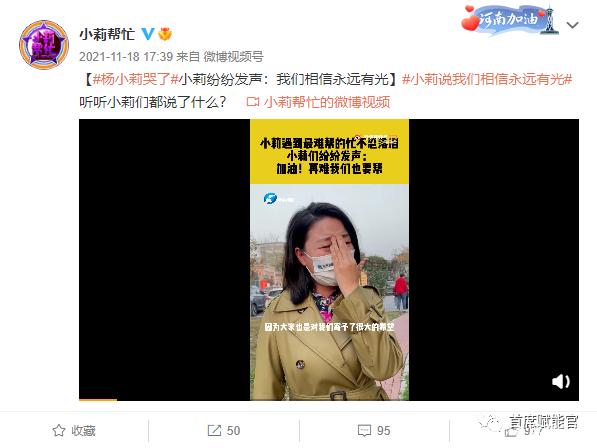The image size is (597, 448).
Task: Click the 河南加油 banner sticker
Action: point(509,20)
